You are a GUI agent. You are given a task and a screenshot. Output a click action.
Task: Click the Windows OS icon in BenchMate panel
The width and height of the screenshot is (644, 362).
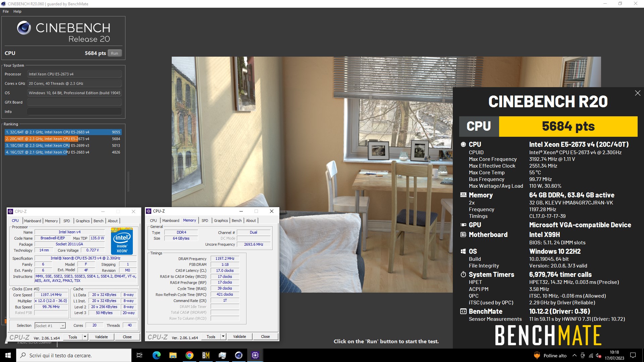[463, 251]
